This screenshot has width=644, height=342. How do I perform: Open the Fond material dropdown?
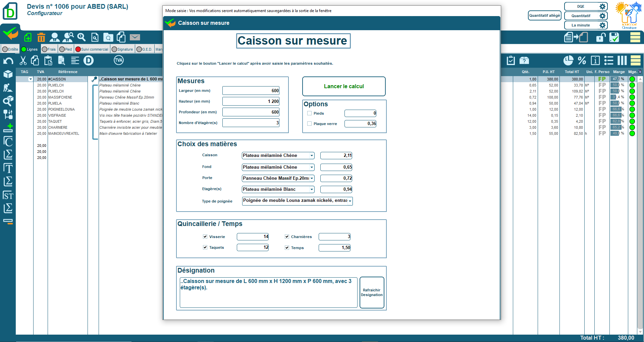pos(312,167)
